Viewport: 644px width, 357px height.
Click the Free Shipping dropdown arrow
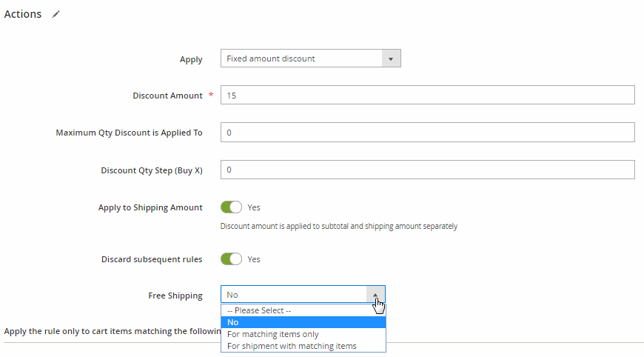(x=375, y=294)
